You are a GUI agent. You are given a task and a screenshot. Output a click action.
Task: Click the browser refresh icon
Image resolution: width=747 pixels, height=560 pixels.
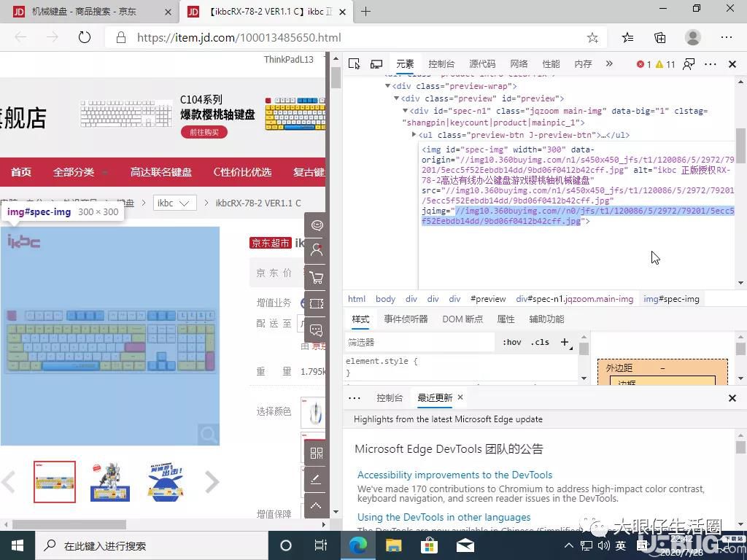pos(85,37)
